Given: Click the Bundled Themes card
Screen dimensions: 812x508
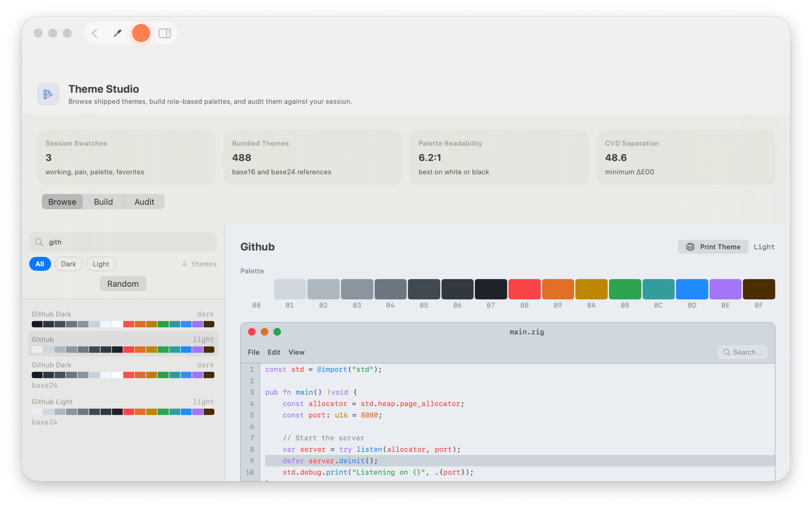Looking at the screenshot, I should point(313,157).
